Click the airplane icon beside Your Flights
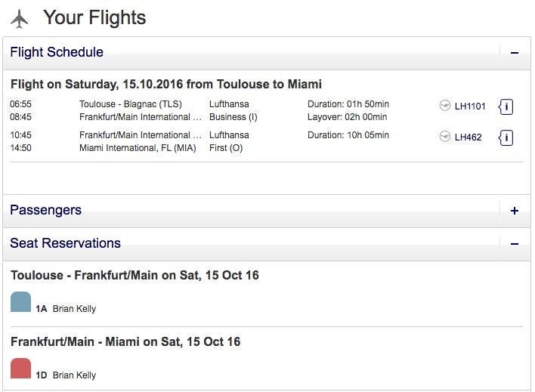Viewport: 535px width, 392px height. pyautogui.click(x=19, y=19)
